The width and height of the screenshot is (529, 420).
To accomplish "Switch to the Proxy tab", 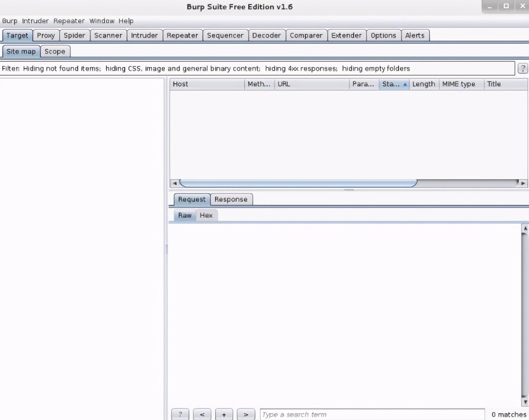I will coord(46,36).
